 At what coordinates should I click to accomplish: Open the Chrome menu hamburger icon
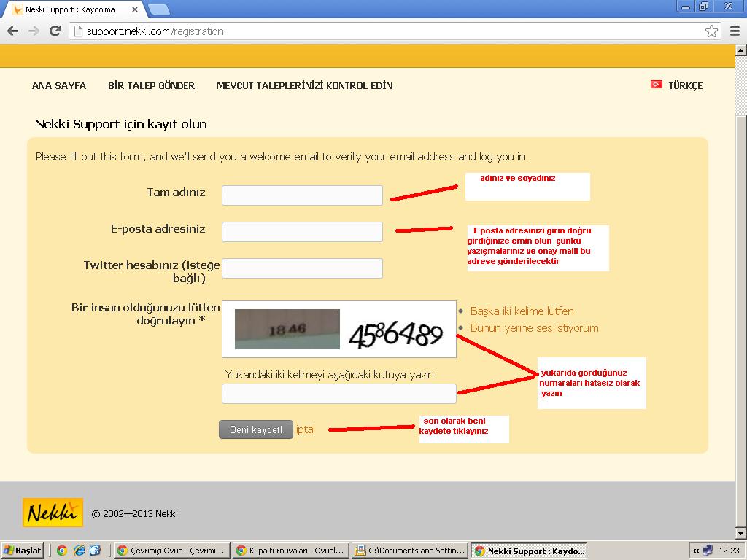coord(734,31)
